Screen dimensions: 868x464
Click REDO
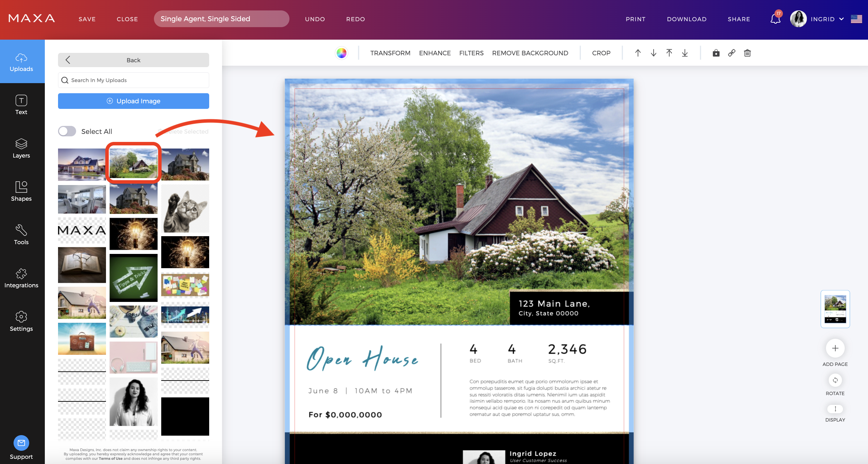(356, 19)
